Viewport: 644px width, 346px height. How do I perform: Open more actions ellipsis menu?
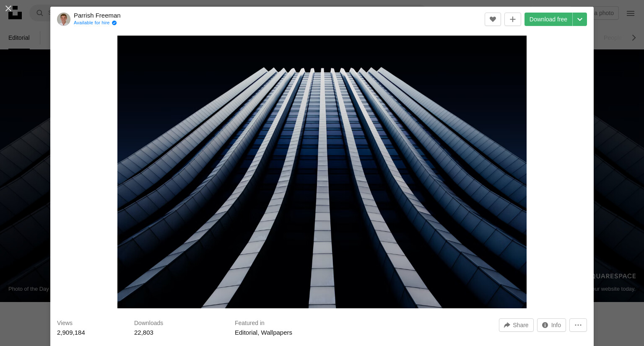tap(578, 325)
